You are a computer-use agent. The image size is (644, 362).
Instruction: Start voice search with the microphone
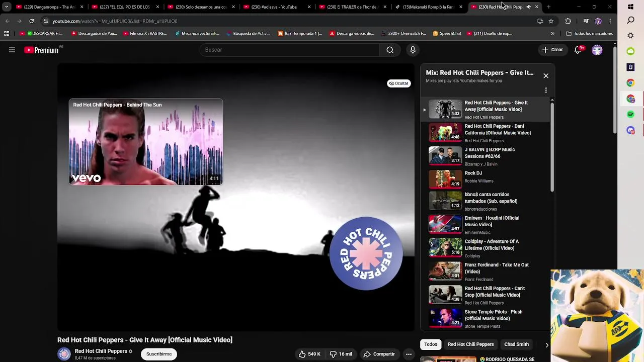[413, 50]
